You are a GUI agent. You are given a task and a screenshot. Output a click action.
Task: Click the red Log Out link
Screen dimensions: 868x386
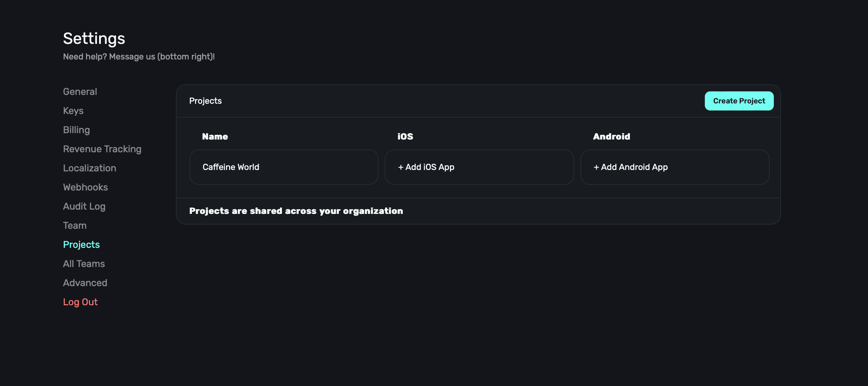(80, 302)
